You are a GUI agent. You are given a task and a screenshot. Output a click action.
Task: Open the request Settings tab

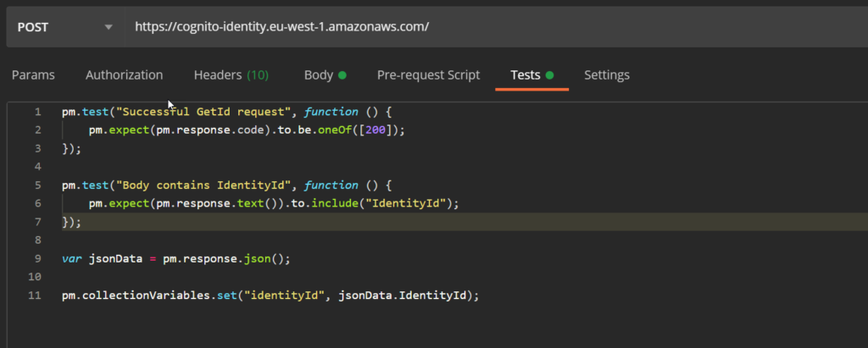coord(607,75)
